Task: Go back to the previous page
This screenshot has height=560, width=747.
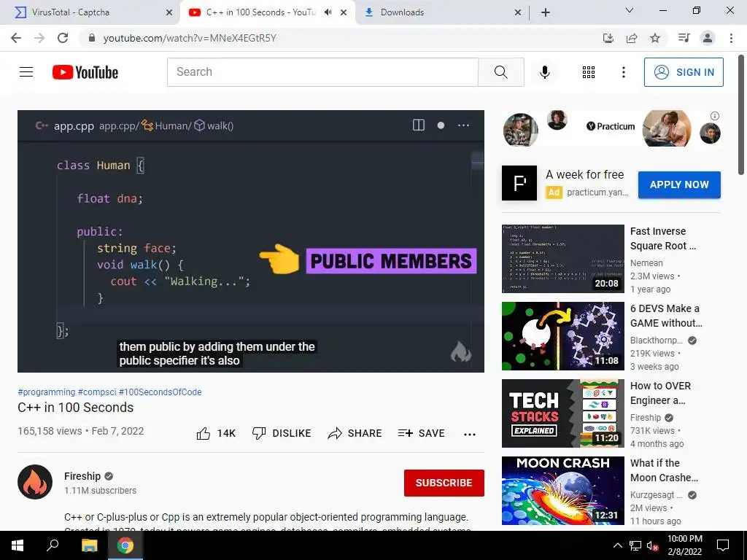Action: [16, 38]
